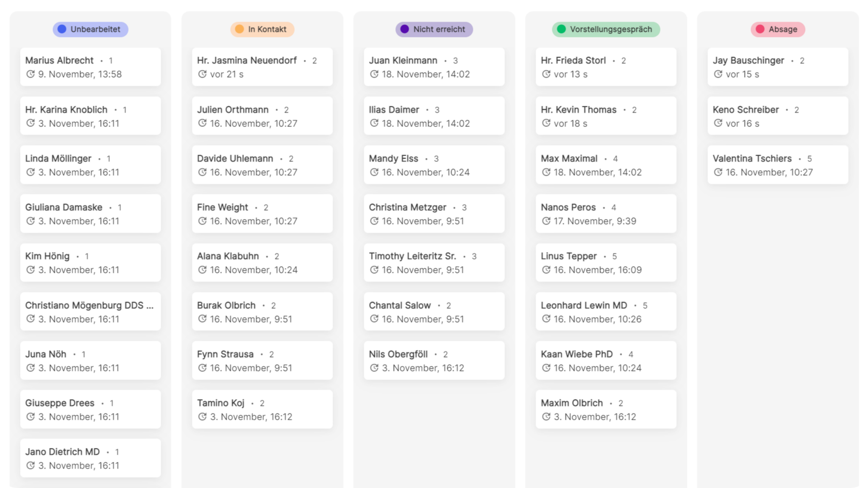
Task: Click the Vorstellungsgespräch status label
Action: (606, 29)
